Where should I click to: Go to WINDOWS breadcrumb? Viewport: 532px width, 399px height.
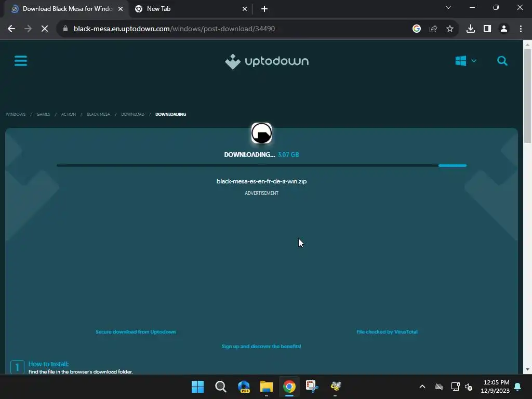click(x=16, y=114)
